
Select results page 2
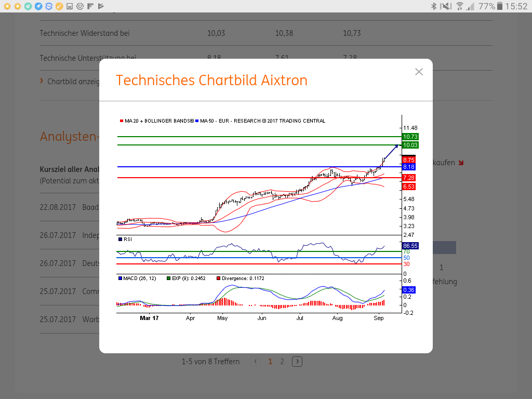coord(282,362)
